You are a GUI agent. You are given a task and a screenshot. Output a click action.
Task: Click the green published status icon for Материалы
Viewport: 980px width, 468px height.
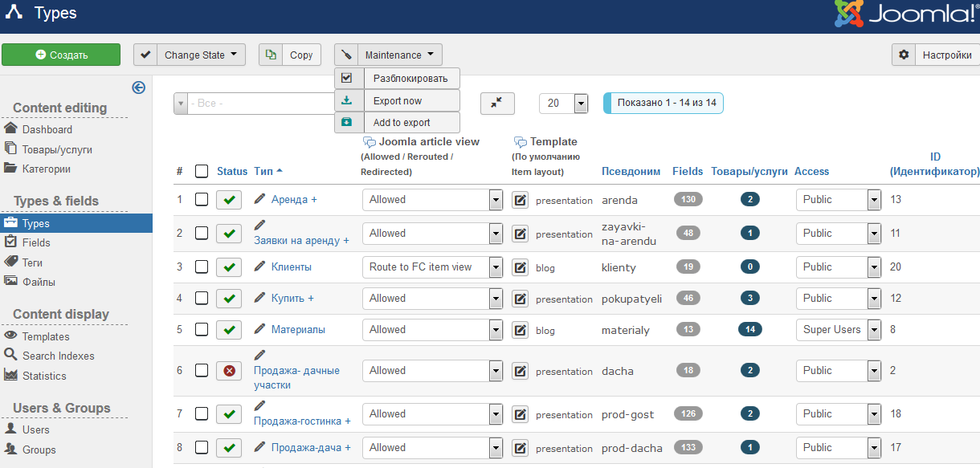click(229, 330)
